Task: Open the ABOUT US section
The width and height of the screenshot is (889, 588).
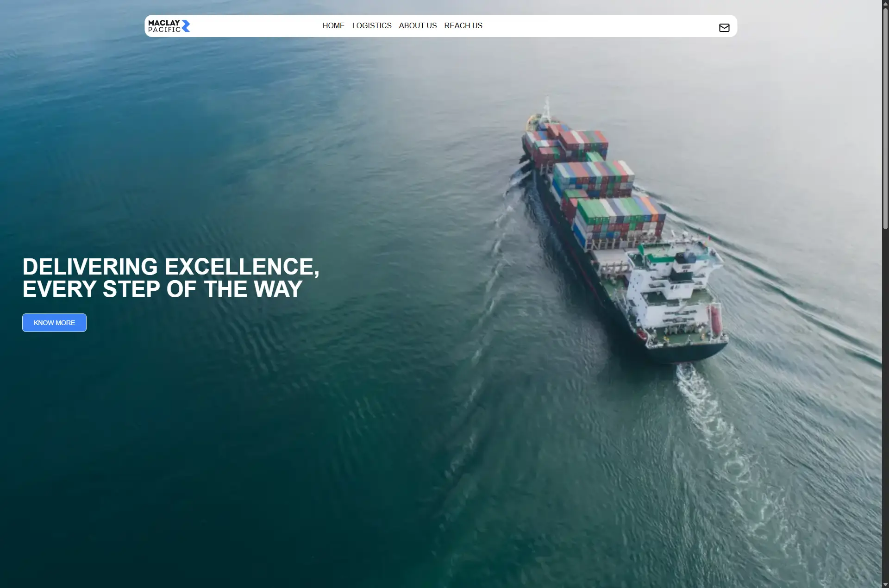Action: pos(418,26)
